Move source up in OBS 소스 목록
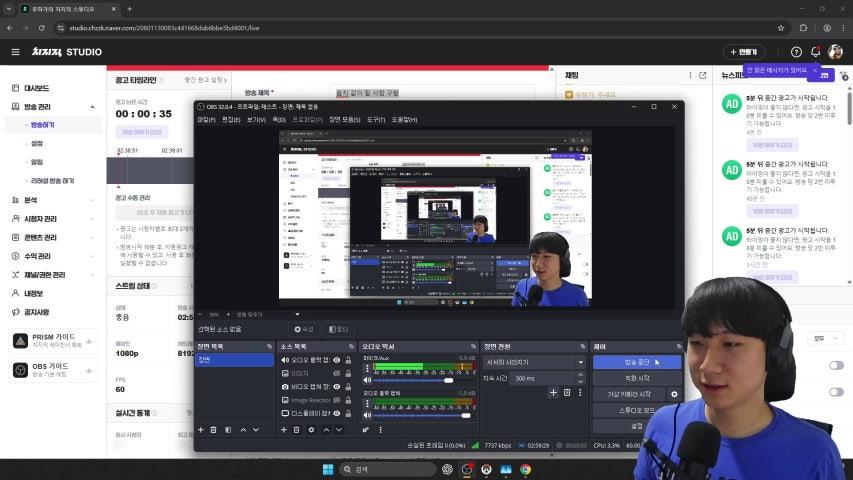 click(326, 430)
